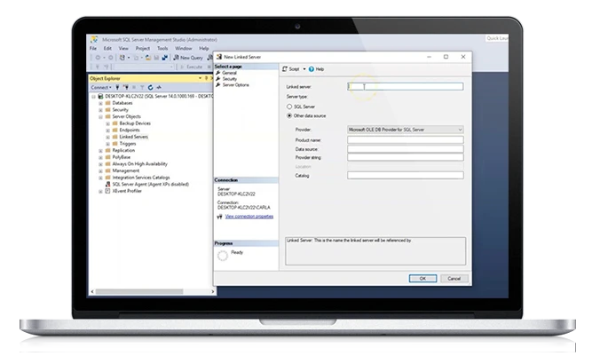600x364 pixels.
Task: Click the Script icon in dialog toolbar
Action: (285, 68)
